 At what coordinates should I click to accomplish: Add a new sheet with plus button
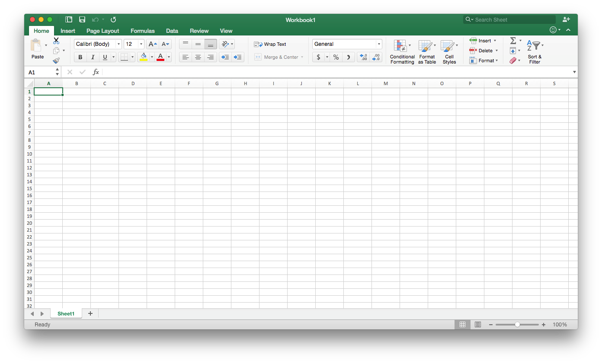(90, 313)
